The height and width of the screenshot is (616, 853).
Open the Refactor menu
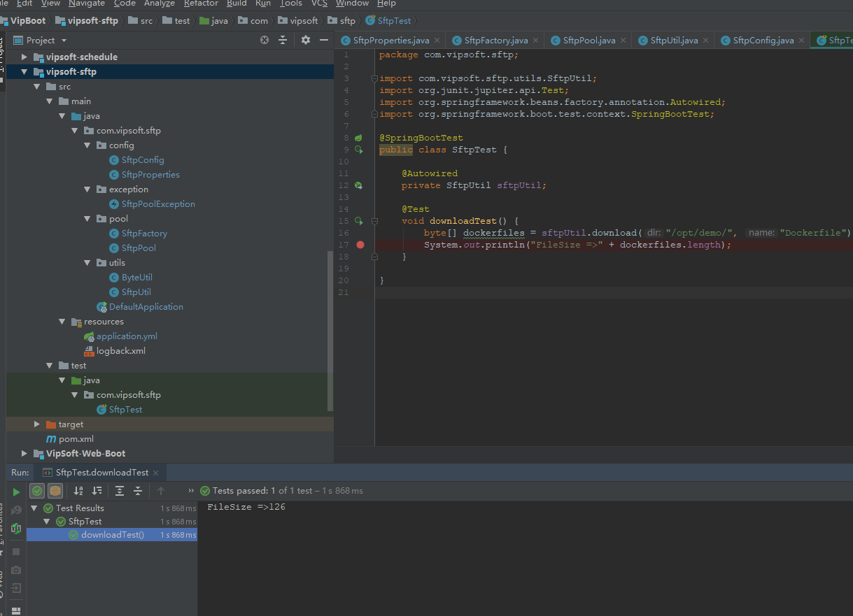pos(201,3)
